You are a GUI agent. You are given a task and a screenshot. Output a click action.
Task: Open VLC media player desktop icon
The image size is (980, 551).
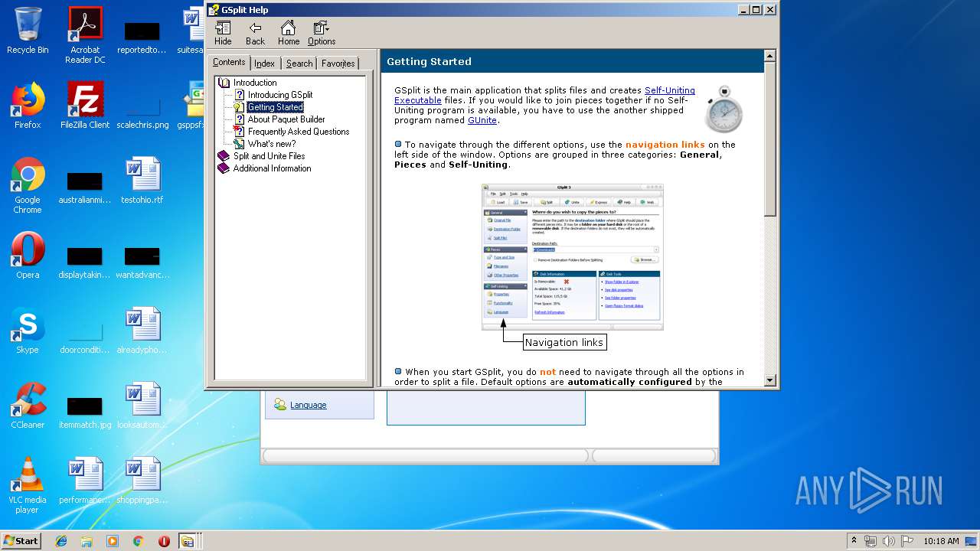[x=28, y=485]
